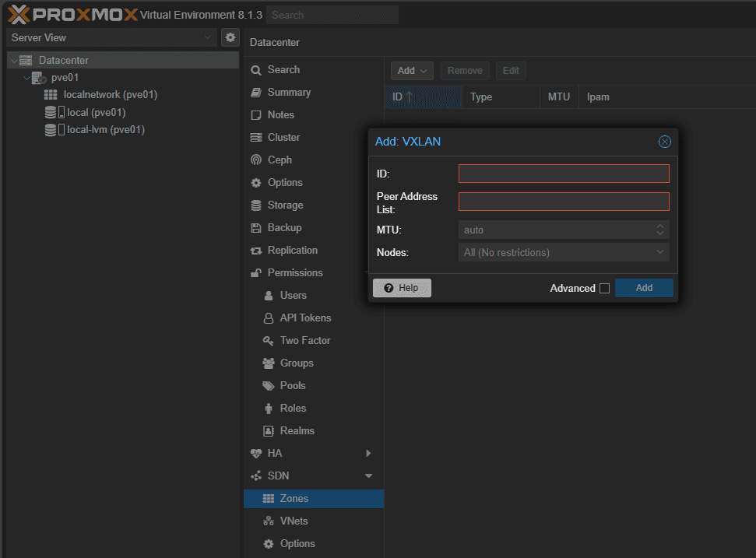Screen dimensions: 756x558
Task: Click the Ceph icon in sidebar
Action: pos(256,160)
